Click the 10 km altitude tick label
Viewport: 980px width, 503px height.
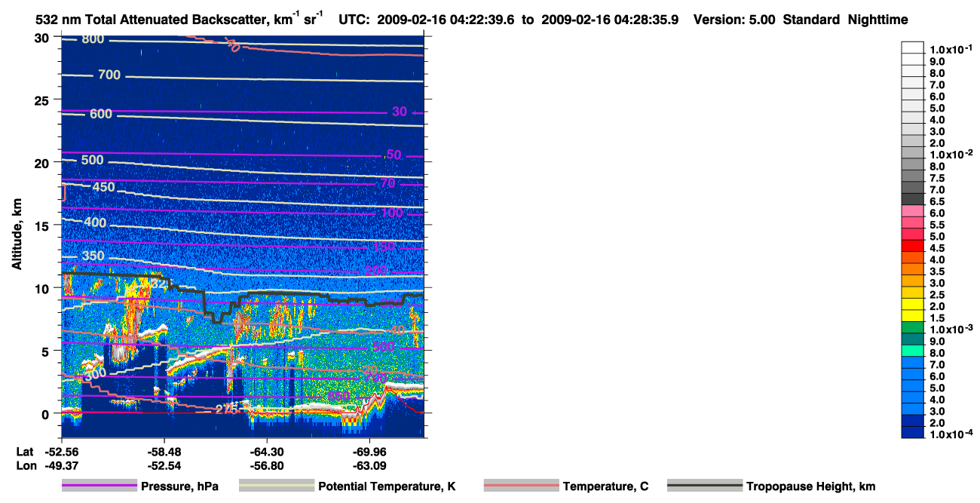click(42, 287)
